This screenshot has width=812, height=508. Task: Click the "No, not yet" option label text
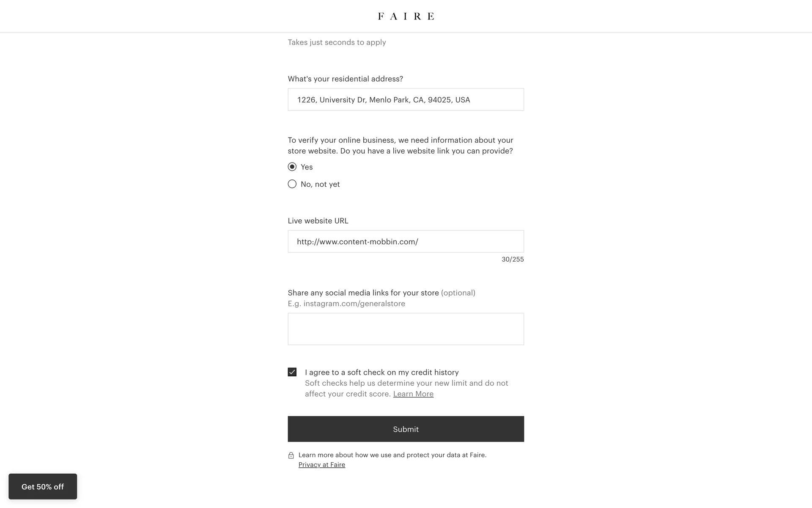(x=320, y=184)
